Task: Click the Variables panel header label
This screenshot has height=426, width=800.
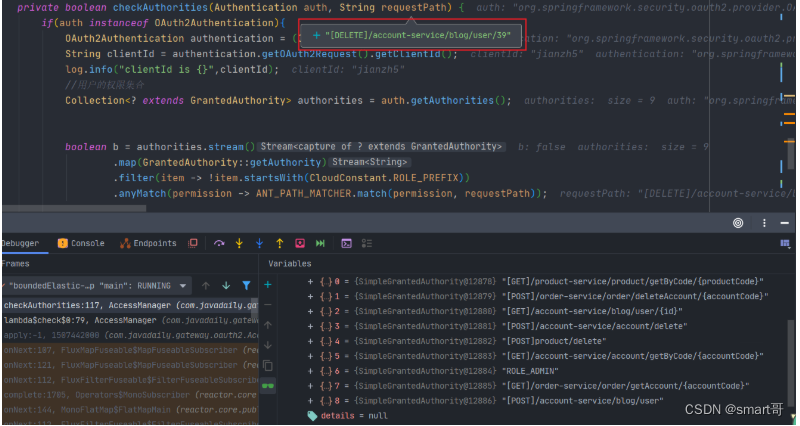Action: [290, 264]
